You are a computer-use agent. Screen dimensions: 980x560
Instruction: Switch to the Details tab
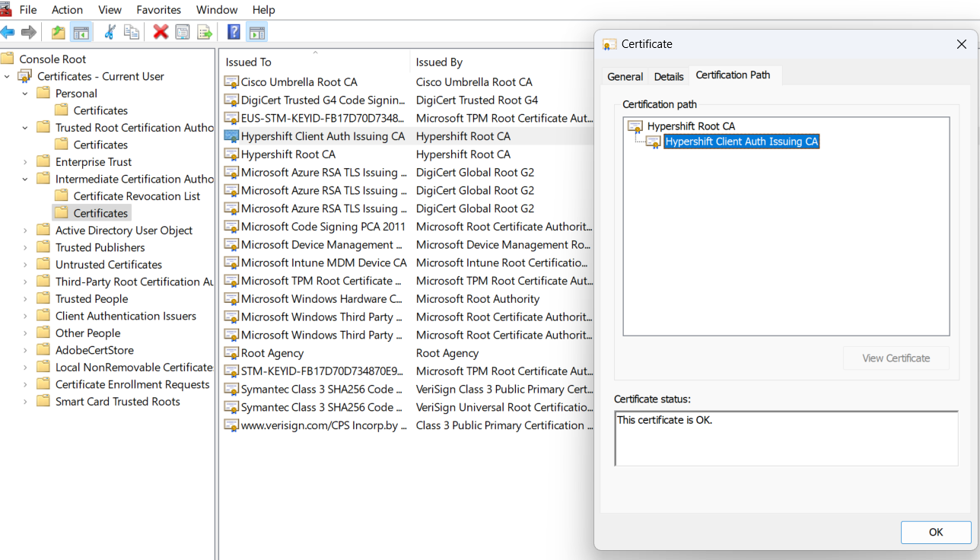click(669, 76)
